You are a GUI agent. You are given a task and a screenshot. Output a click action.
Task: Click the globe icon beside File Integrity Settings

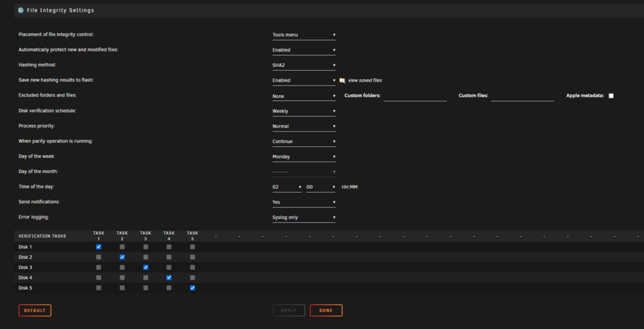tap(21, 10)
